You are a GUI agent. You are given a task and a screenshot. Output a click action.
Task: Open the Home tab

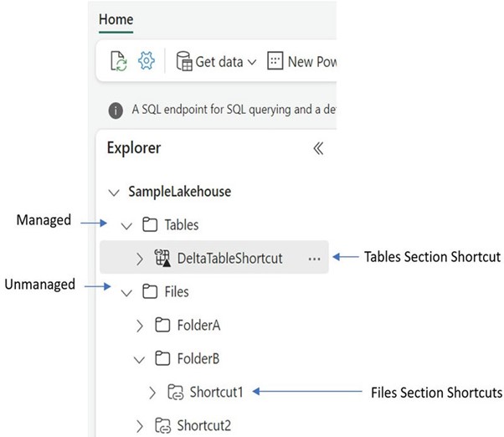[x=116, y=19]
